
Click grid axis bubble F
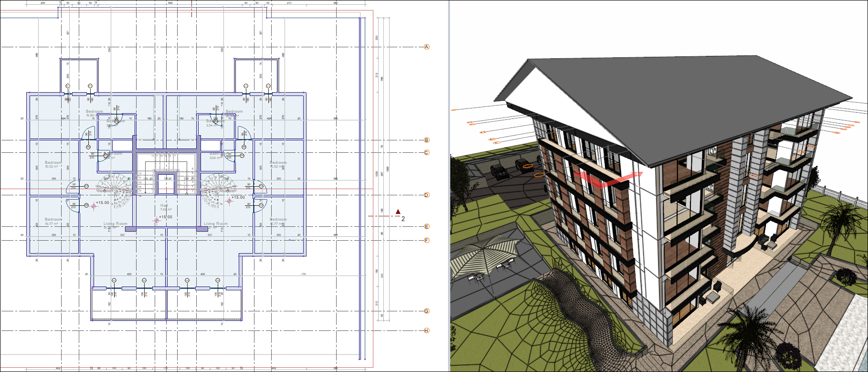pyautogui.click(x=427, y=240)
